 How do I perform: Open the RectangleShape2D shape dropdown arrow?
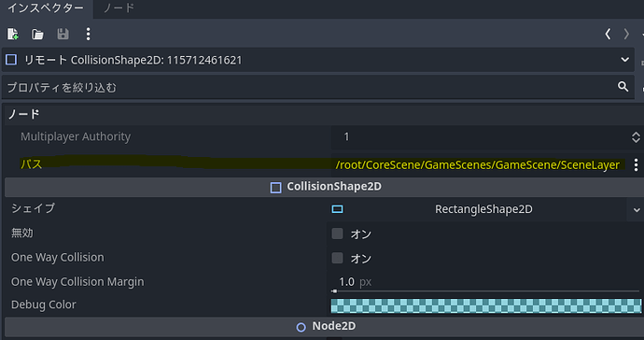tap(637, 210)
